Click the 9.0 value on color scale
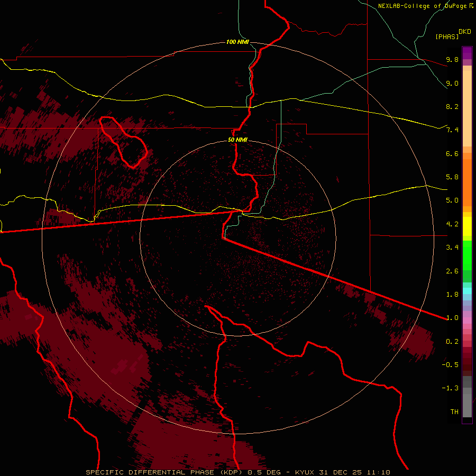This screenshot has width=476, height=476. click(452, 83)
